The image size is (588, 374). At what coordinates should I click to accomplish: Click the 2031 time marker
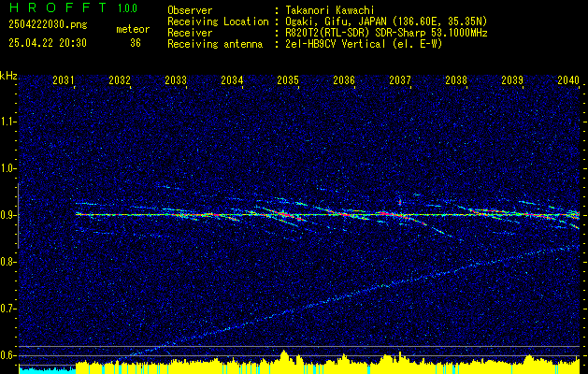click(63, 79)
